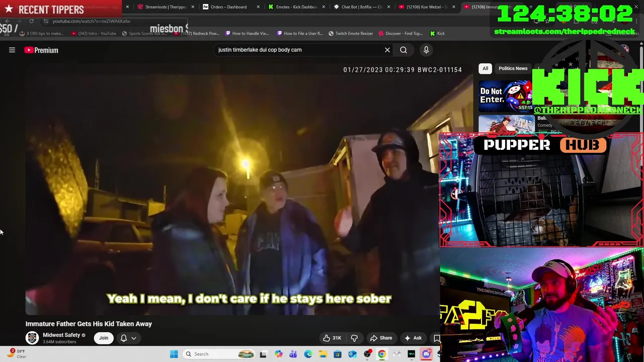Open the YouTube guide hamburger menu
The width and height of the screenshot is (644, 362).
pos(12,50)
